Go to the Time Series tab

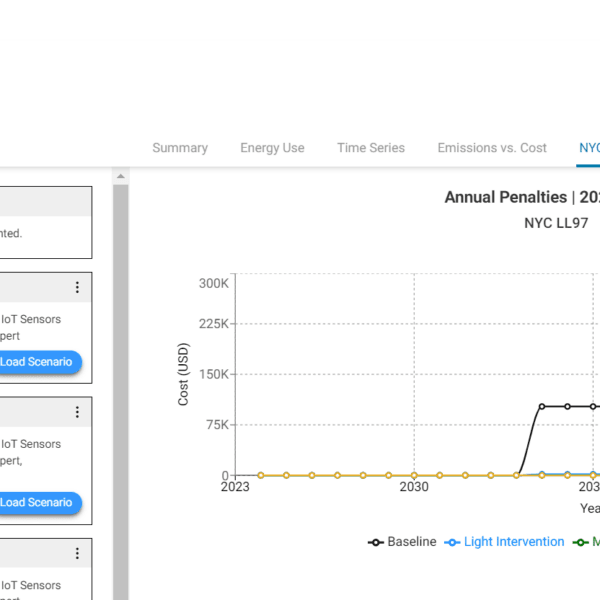click(x=371, y=148)
